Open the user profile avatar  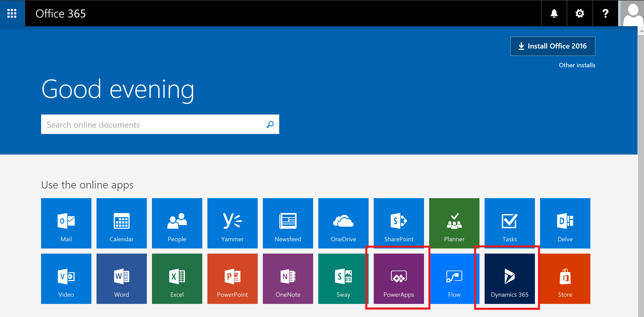(x=632, y=13)
